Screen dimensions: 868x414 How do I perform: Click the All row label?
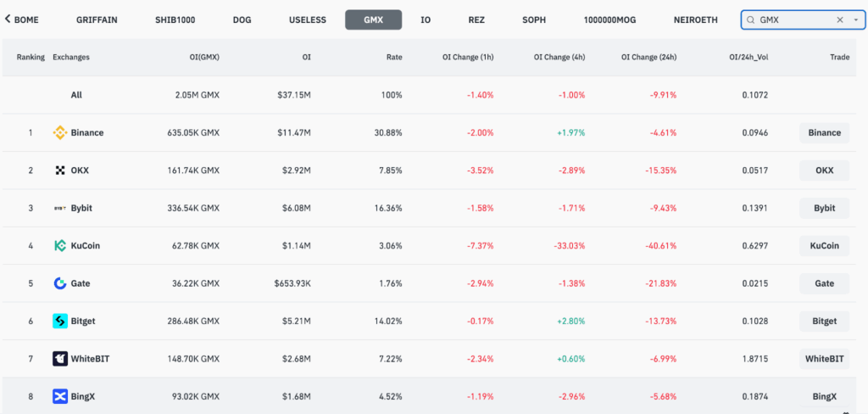point(76,95)
